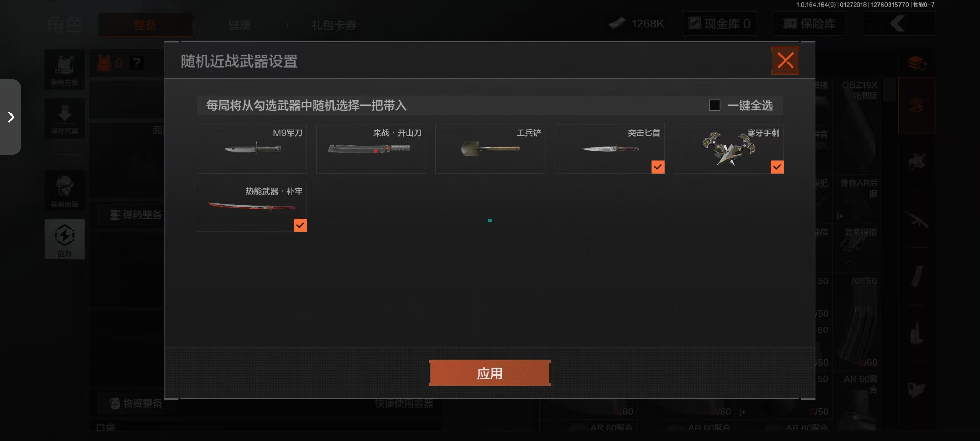The width and height of the screenshot is (980, 441).
Task: Switch to the 健康 tab
Action: [240, 25]
